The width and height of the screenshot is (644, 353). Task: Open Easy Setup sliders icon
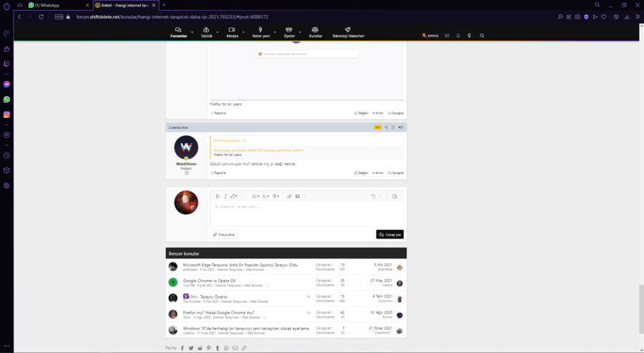point(638,17)
